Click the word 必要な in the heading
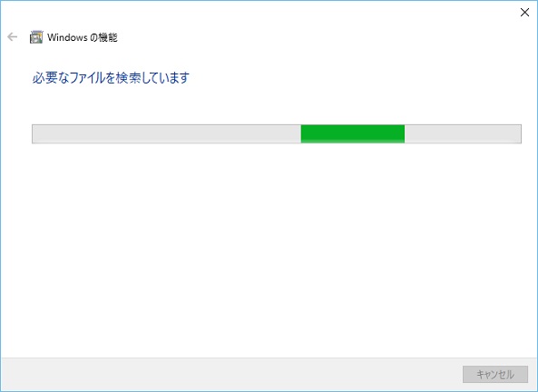The width and height of the screenshot is (538, 392). tap(51, 78)
